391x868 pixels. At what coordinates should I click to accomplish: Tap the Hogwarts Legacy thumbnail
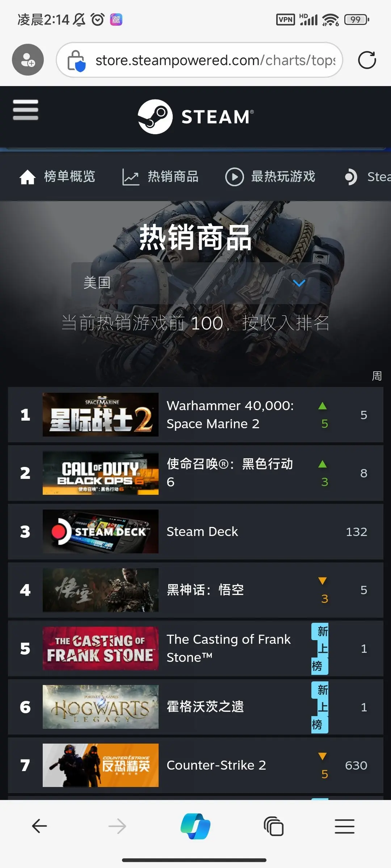click(101, 707)
